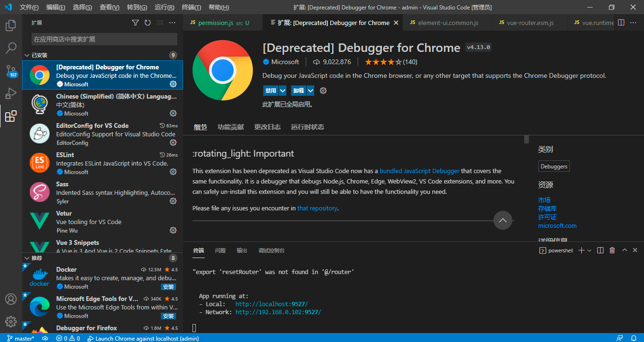Open Source Control view with 102 badge
Viewport: 644px width, 342px height.
click(x=11, y=71)
